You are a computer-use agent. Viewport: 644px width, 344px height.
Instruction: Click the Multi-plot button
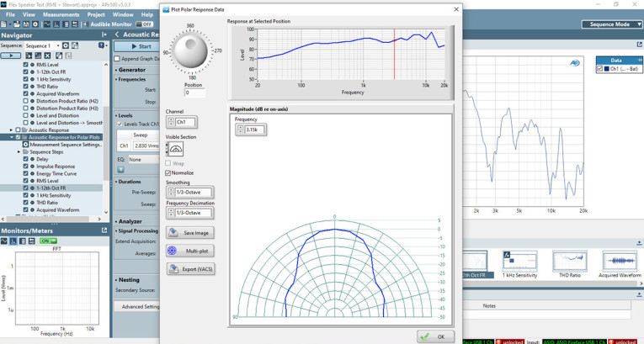point(190,251)
